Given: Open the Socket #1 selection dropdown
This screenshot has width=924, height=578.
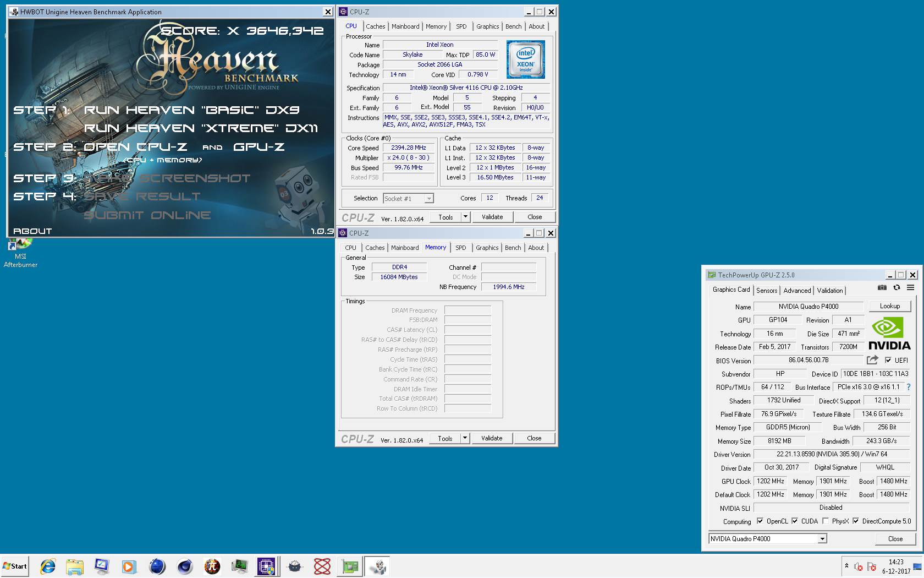Looking at the screenshot, I should (408, 198).
